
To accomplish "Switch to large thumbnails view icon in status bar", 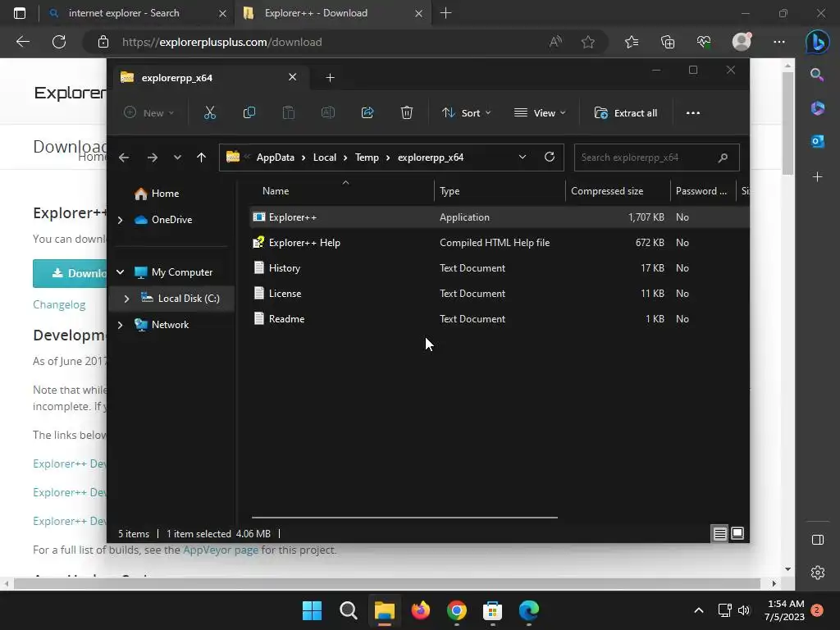I will 737,533.
